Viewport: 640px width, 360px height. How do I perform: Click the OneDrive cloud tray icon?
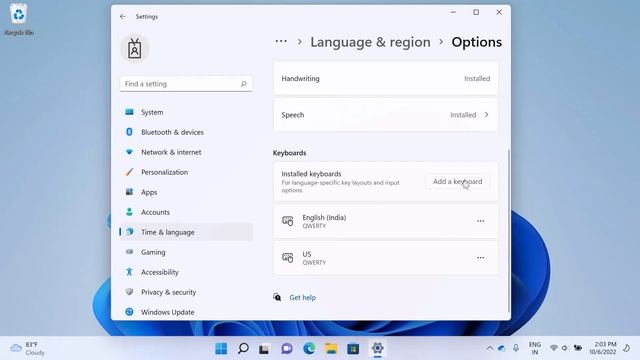pyautogui.click(x=502, y=348)
